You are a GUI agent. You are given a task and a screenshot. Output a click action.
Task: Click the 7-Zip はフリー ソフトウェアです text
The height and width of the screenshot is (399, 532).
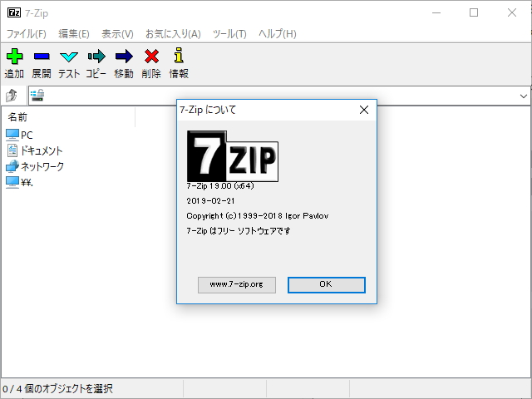(x=239, y=231)
